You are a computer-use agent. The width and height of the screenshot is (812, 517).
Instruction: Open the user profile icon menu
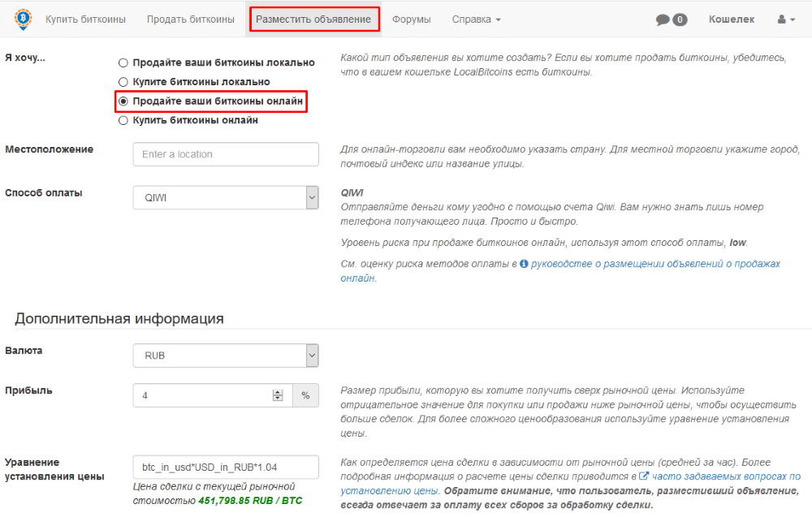pos(785,19)
